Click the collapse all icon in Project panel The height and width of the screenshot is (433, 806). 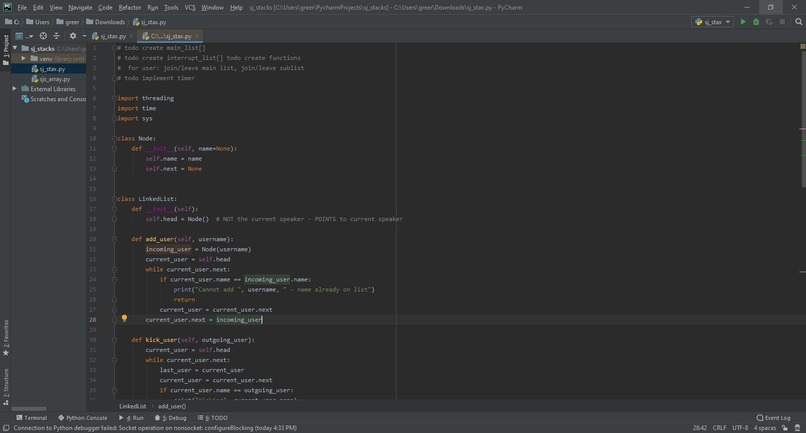(57, 36)
